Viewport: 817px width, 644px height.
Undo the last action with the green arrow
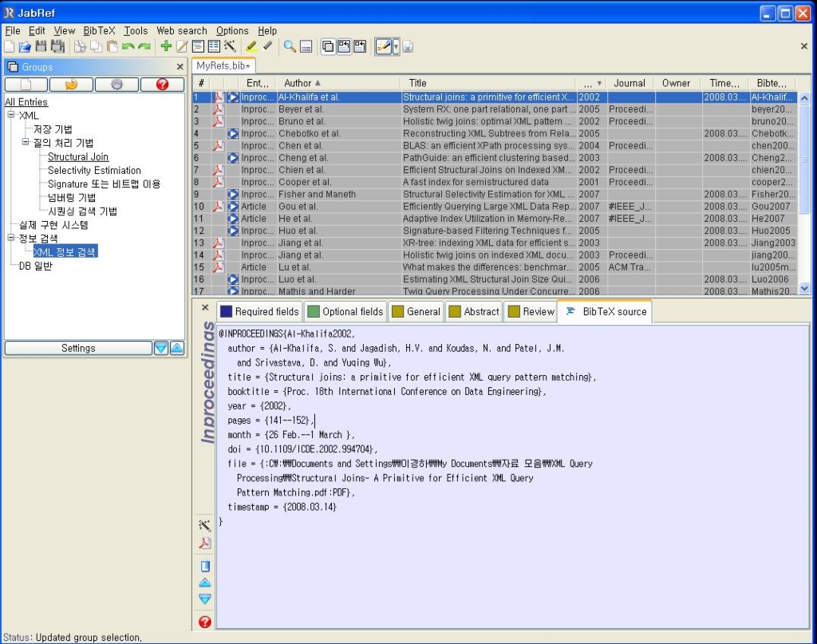[x=128, y=47]
